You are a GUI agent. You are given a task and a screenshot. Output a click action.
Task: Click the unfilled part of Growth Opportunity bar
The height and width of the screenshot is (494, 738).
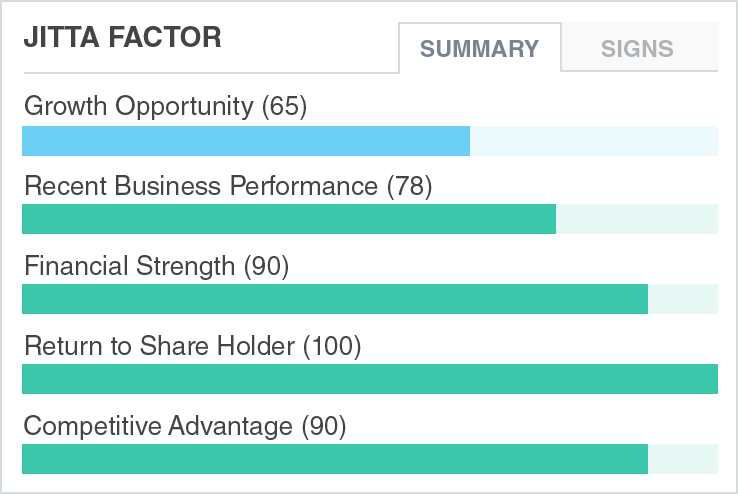pyautogui.click(x=594, y=141)
